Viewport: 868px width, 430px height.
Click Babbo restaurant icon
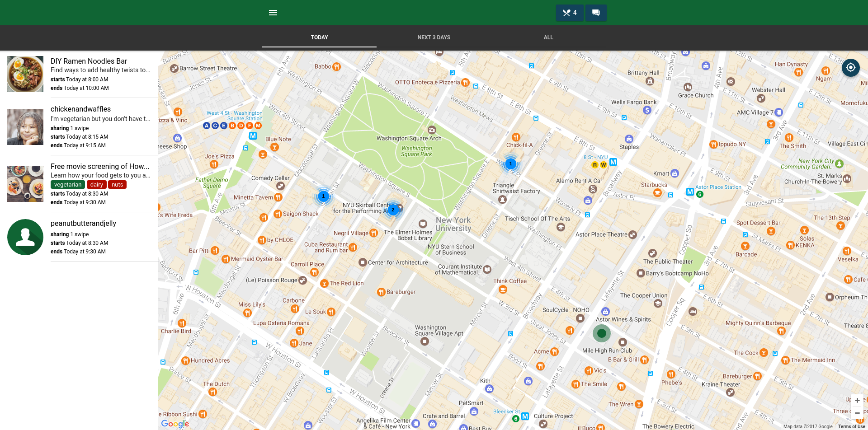tap(336, 67)
